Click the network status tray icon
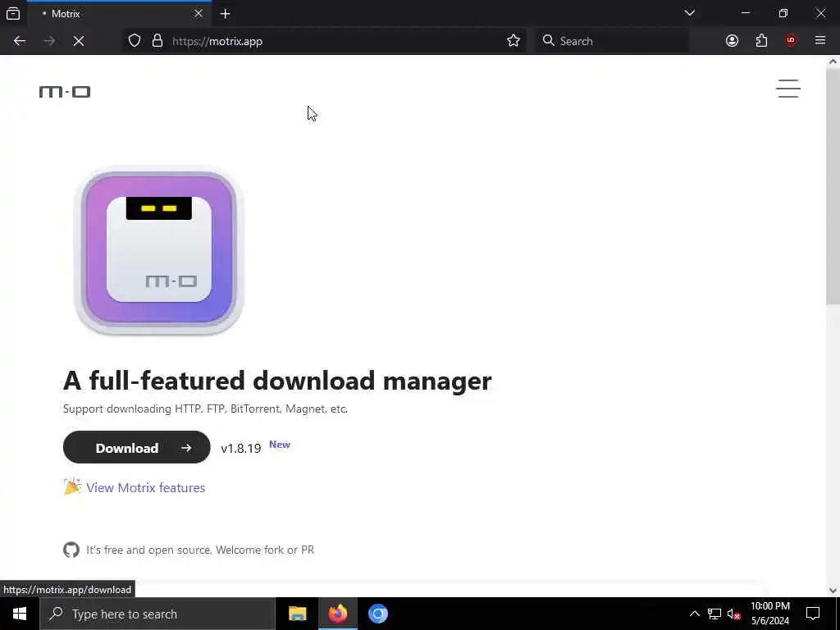This screenshot has width=840, height=630. coord(714,614)
